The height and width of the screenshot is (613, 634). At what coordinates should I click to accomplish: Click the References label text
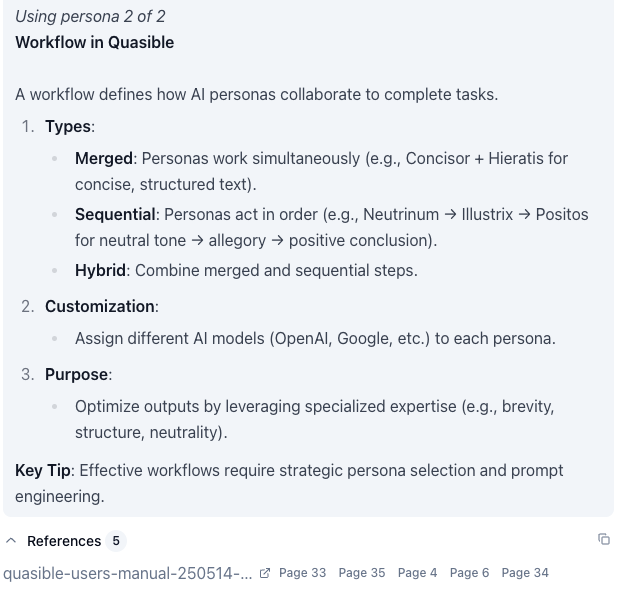tap(64, 541)
